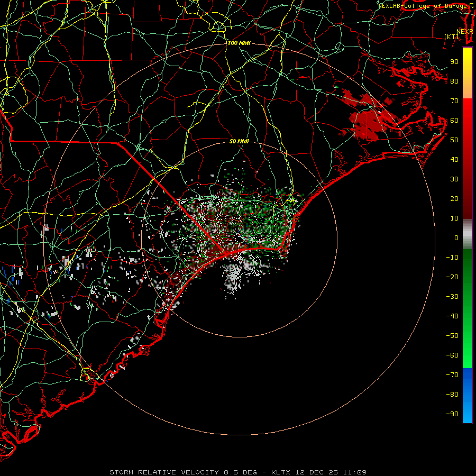Viewport: 476px width, 476px height.
Task: Click the [KT] units label above scale
Action: [451, 36]
